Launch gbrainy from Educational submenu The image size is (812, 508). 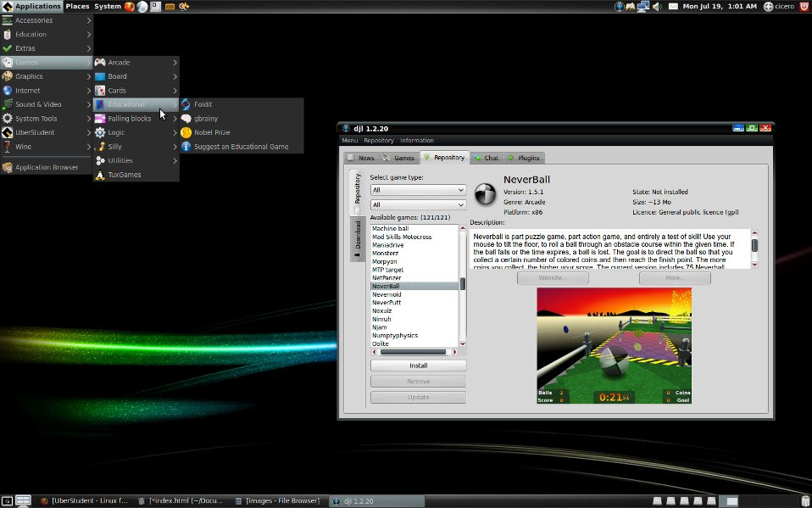(242, 118)
